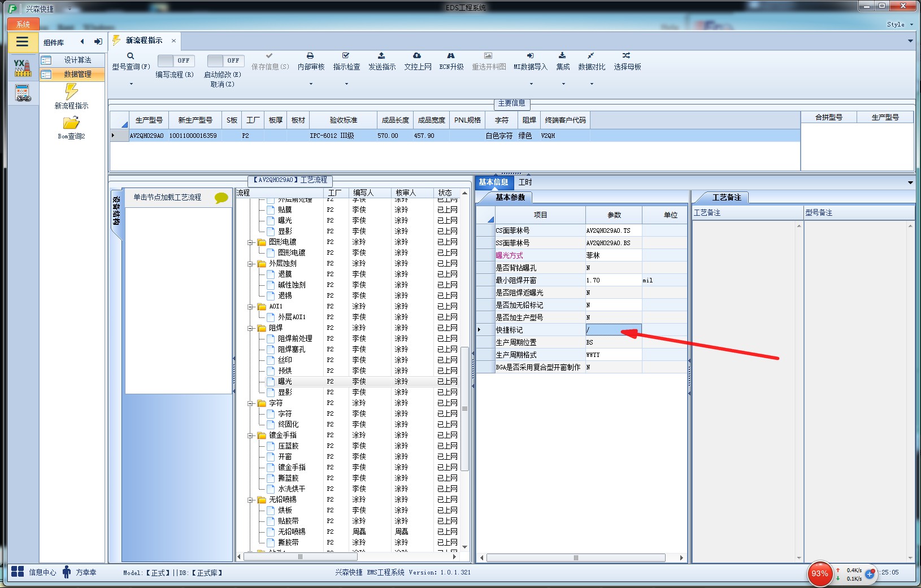Click the ECN升级 icon
This screenshot has height=588, width=921.
(x=451, y=56)
